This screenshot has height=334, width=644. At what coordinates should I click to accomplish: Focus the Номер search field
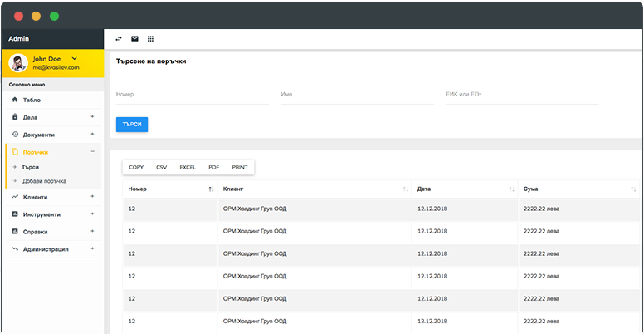(193, 95)
